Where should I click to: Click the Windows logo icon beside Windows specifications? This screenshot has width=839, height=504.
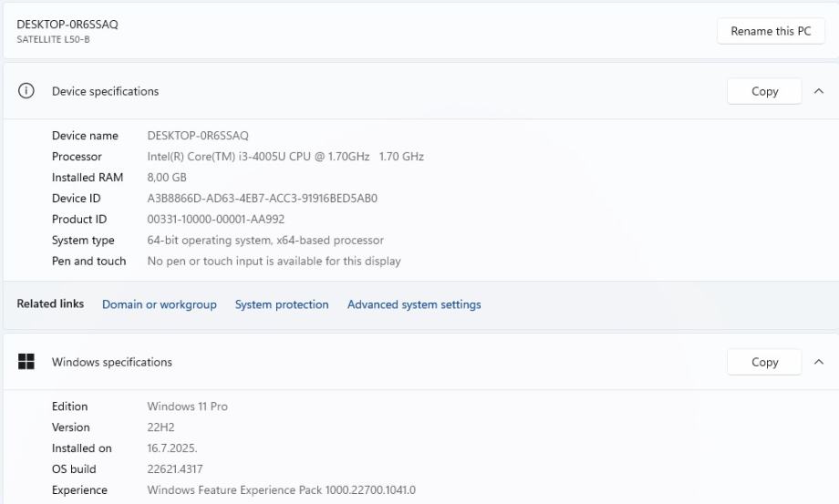(x=26, y=362)
